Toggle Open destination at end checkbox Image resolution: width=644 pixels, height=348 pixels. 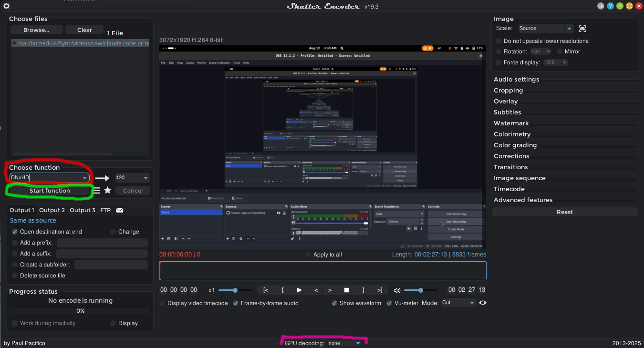[15, 232]
